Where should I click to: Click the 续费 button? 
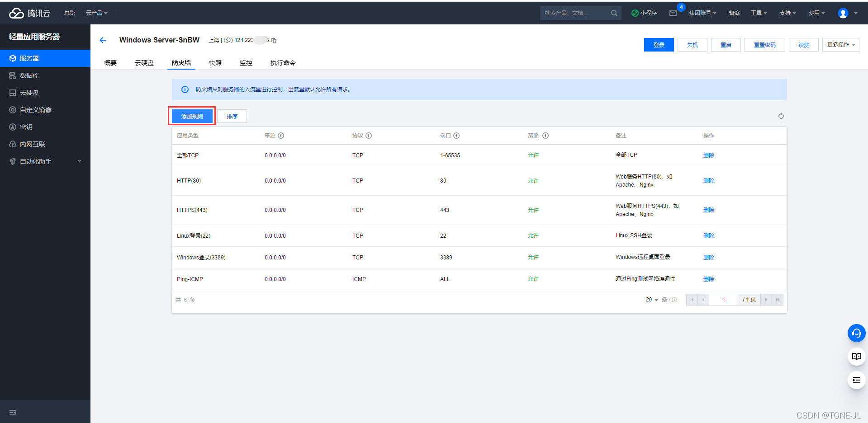(804, 45)
